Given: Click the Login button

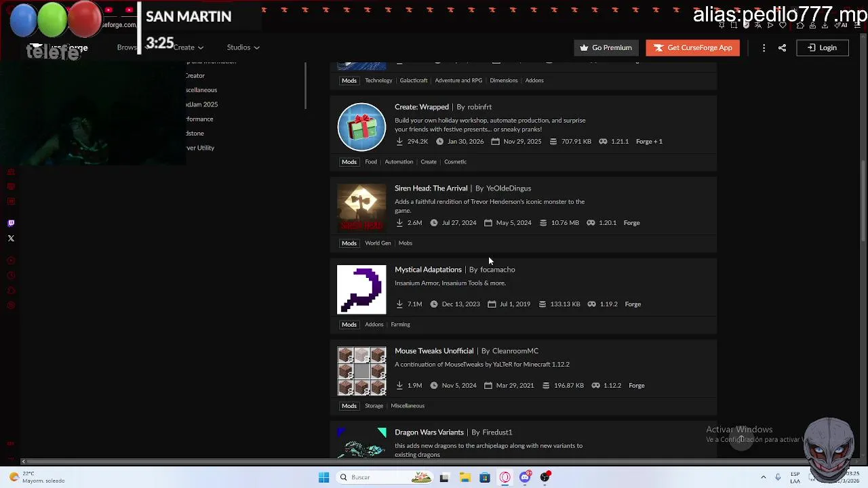Looking at the screenshot, I should coord(822,47).
